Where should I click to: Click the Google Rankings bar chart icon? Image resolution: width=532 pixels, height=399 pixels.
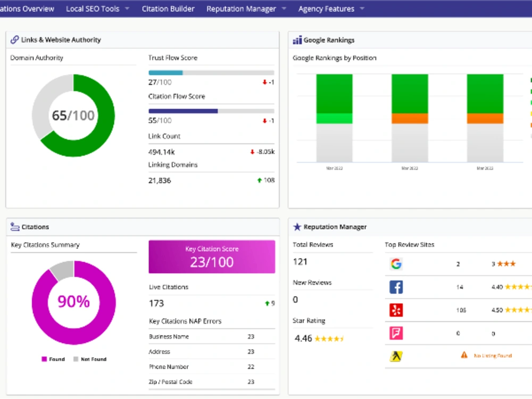[x=297, y=40]
